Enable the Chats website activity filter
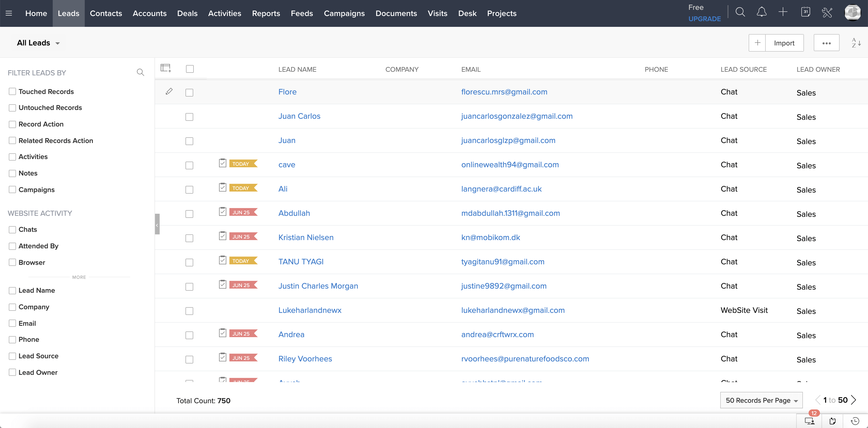Screen dimensions: 868x428 coord(12,229)
